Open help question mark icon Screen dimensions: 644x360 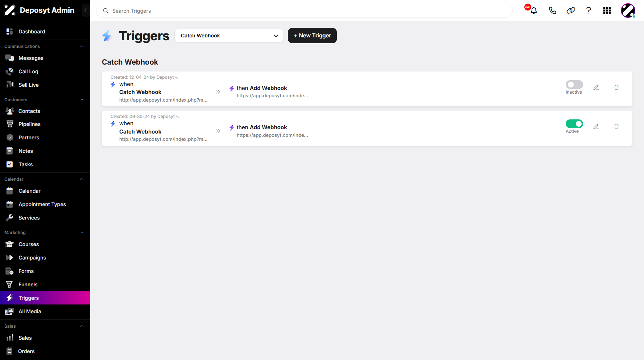[x=589, y=11]
